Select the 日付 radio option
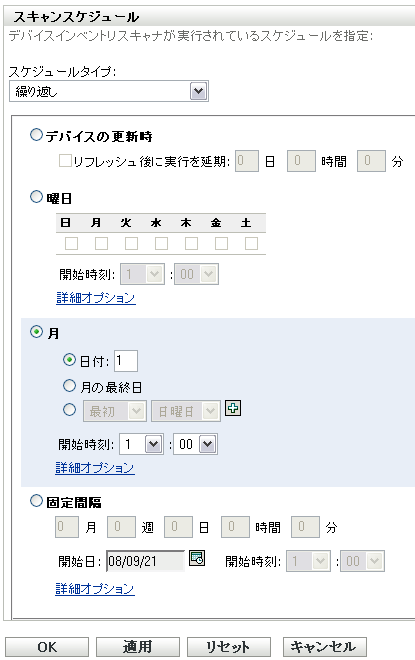Viewport: 415px width, 660px height. coord(69,360)
